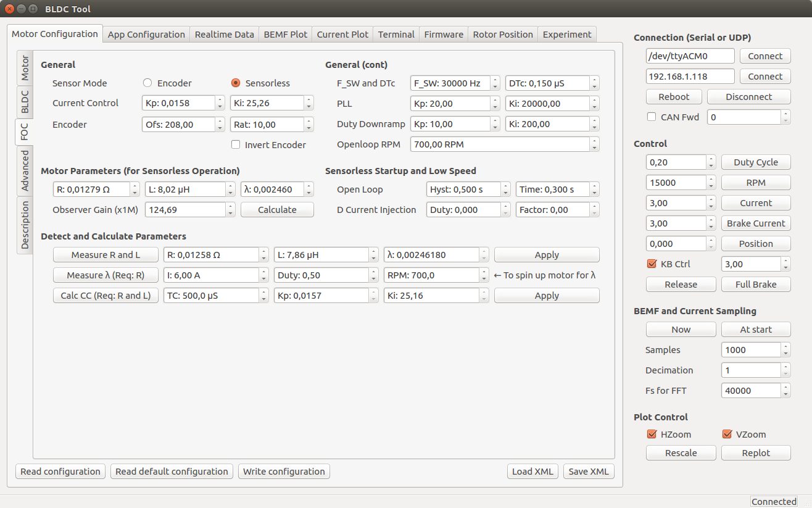Increment the Openloop RPM spinner up arrow
The height and width of the screenshot is (508, 812).
tap(594, 141)
